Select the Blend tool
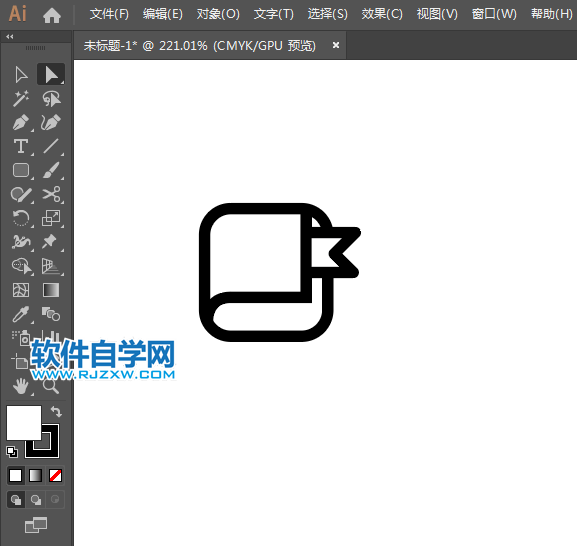The image size is (577, 546). (51, 314)
